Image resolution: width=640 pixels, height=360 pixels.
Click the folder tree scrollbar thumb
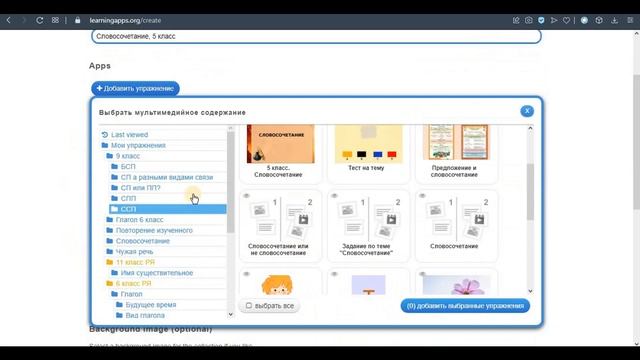coord(231,182)
